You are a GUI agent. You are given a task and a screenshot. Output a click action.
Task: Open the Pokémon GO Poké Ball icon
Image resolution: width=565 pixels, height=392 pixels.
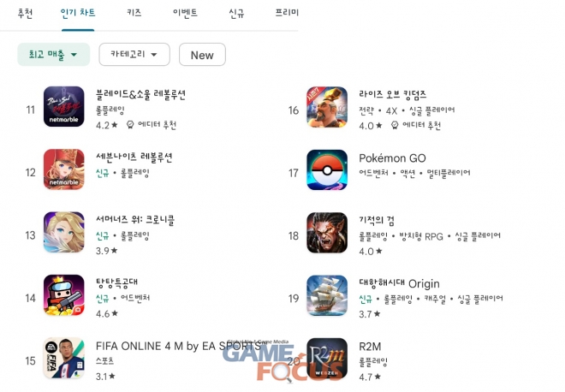click(327, 169)
